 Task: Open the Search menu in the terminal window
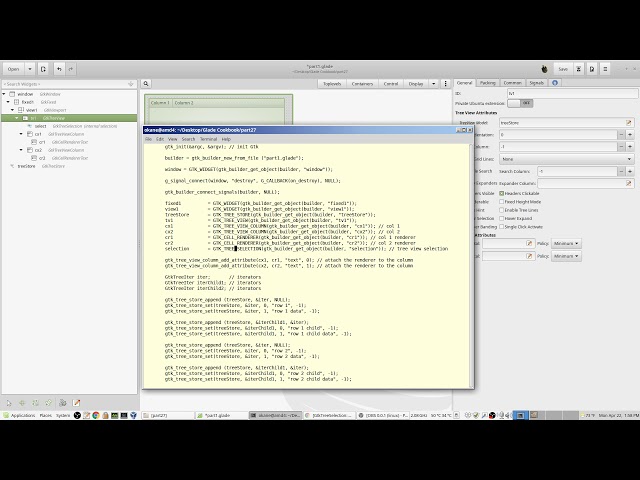pos(188,139)
